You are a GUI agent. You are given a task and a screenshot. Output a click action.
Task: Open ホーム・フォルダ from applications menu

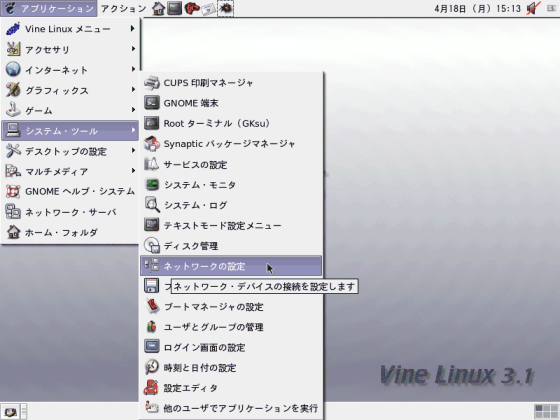click(70, 232)
